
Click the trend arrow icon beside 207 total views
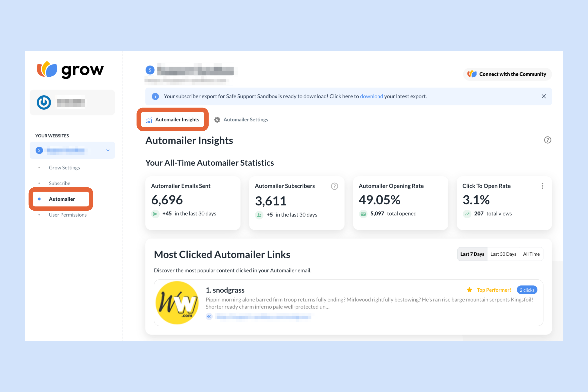(x=467, y=214)
